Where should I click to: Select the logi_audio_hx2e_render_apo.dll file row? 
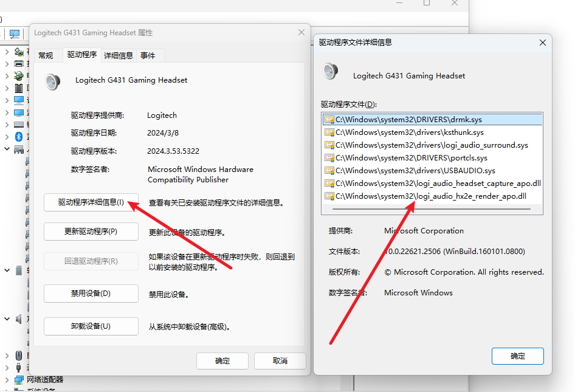[x=432, y=196]
